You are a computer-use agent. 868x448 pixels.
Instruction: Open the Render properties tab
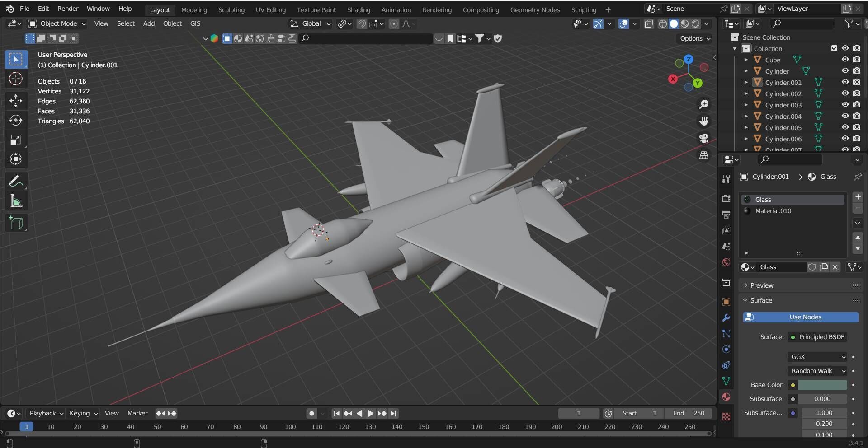726,199
